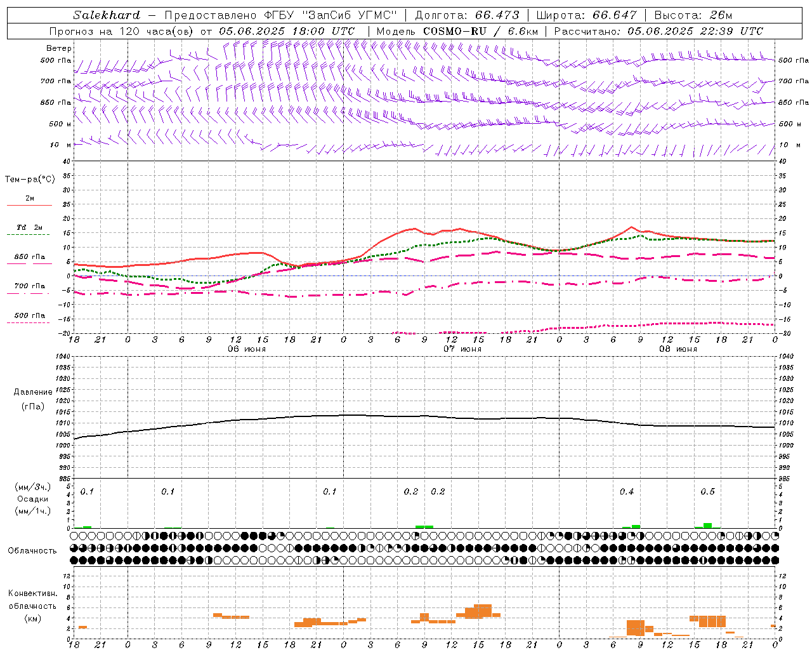This screenshot has height=650, width=812.
Task: Click the Рассчитано: 05.06.2025 22:39 UTC timestamp
Action: (x=659, y=31)
